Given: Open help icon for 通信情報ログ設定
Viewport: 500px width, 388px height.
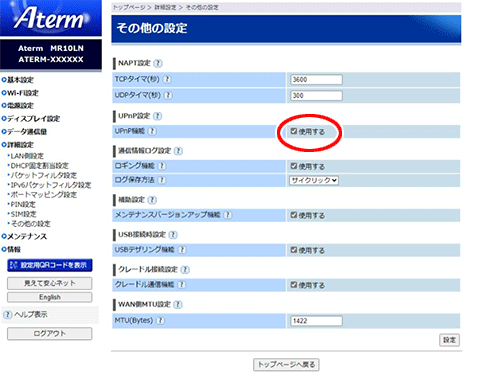Looking at the screenshot, I should point(178,151).
